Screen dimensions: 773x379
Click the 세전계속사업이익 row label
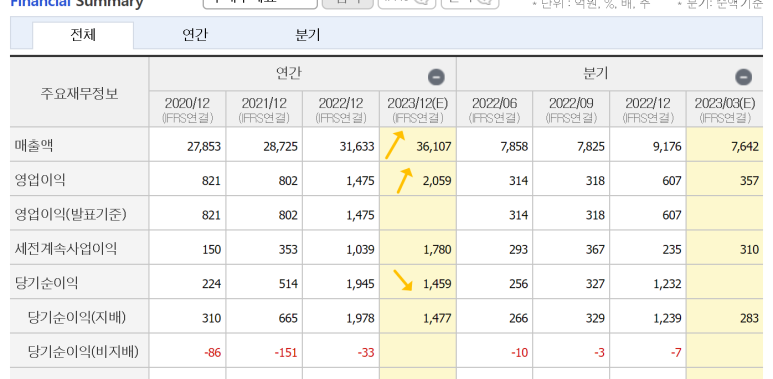tap(66, 249)
